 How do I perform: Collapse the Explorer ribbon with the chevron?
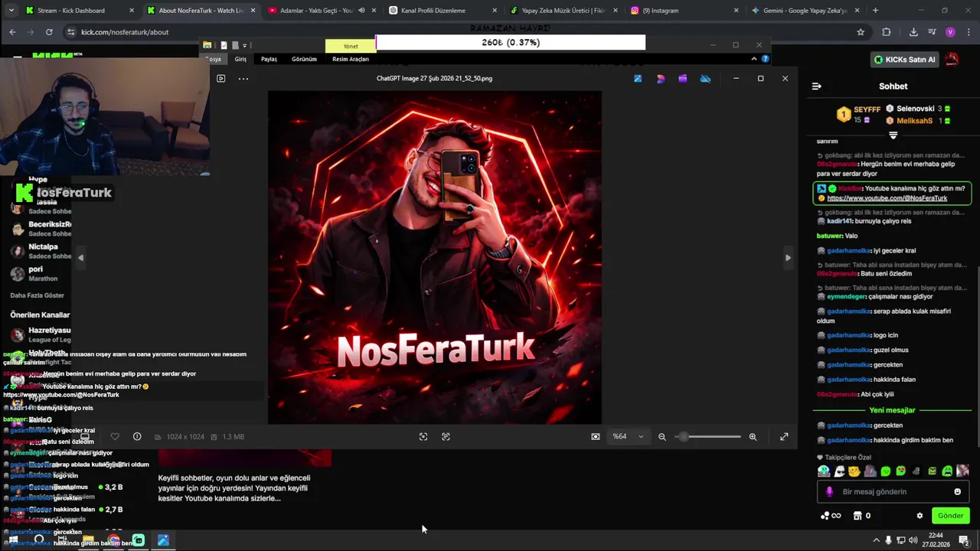753,59
